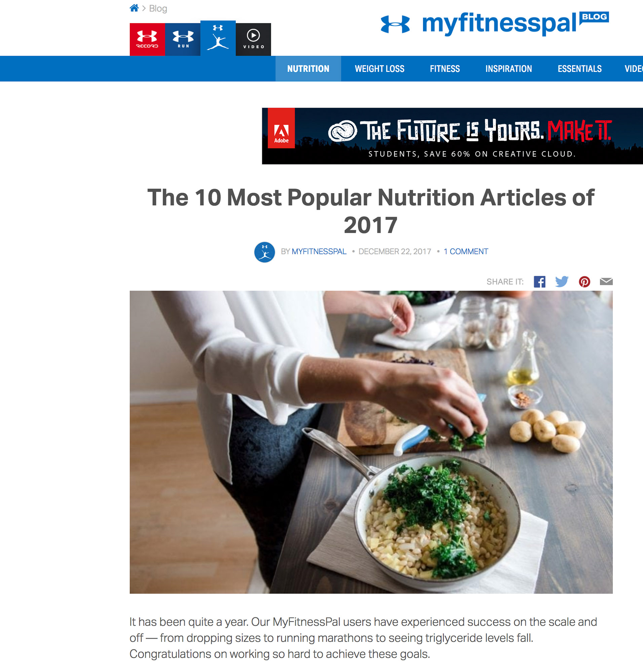Click the home icon in breadcrumb
Viewport: 643px width, 672px height.
(134, 8)
